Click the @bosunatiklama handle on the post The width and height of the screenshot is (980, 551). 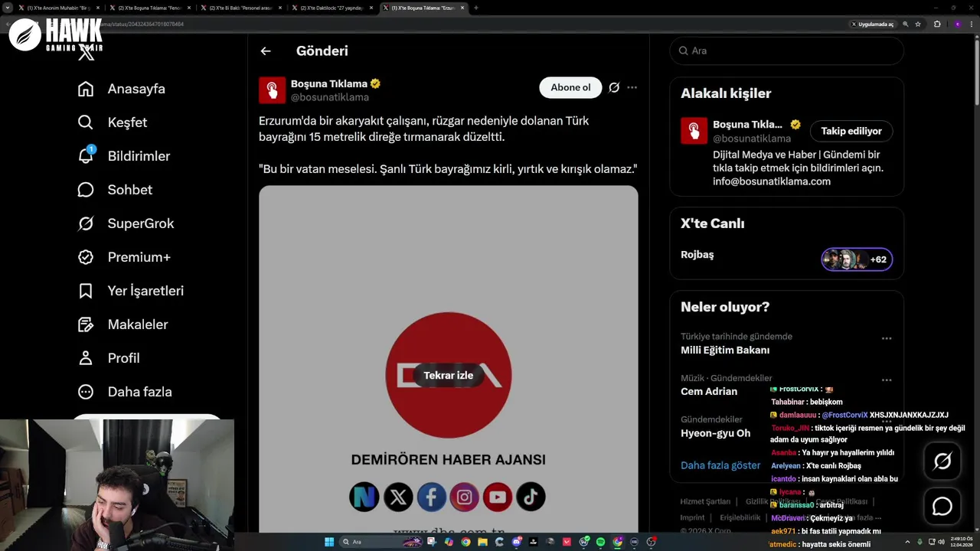click(x=329, y=97)
